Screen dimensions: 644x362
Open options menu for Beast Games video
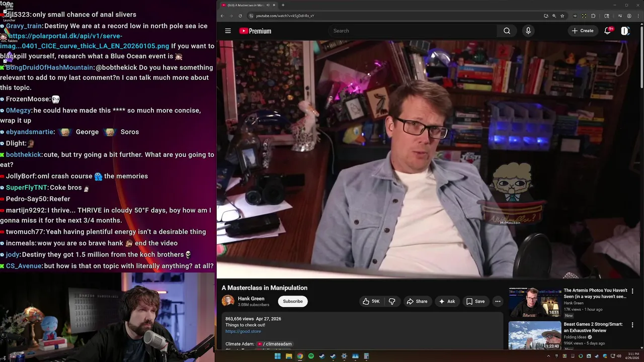tap(632, 325)
